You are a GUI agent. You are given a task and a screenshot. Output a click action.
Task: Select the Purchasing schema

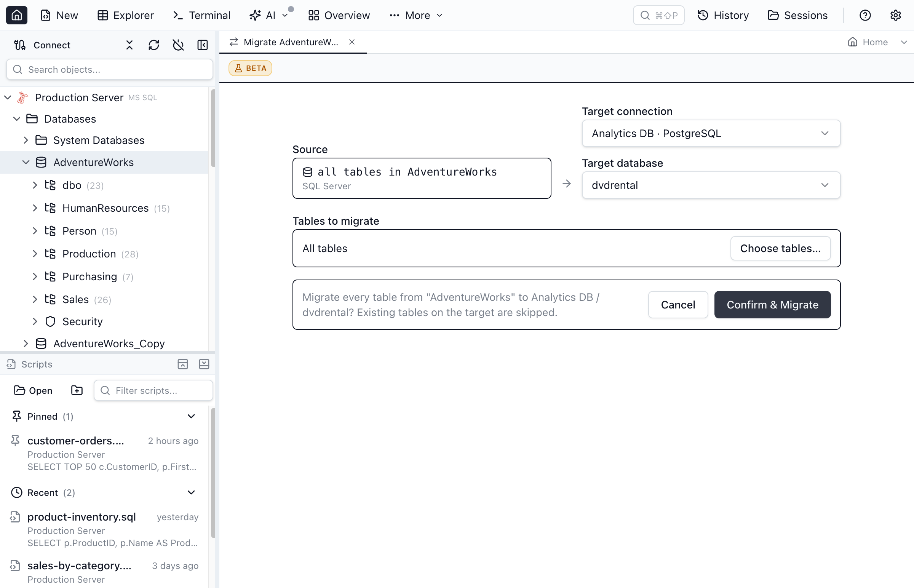(104, 276)
